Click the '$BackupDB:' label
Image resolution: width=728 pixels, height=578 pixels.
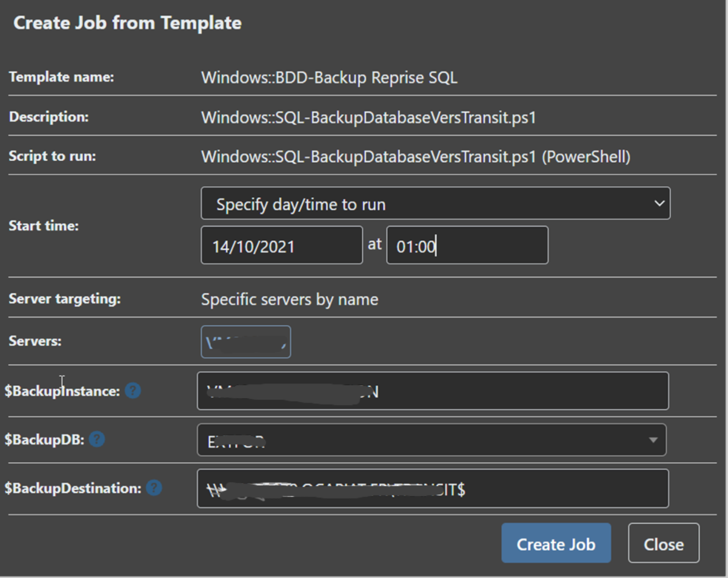[x=45, y=440]
